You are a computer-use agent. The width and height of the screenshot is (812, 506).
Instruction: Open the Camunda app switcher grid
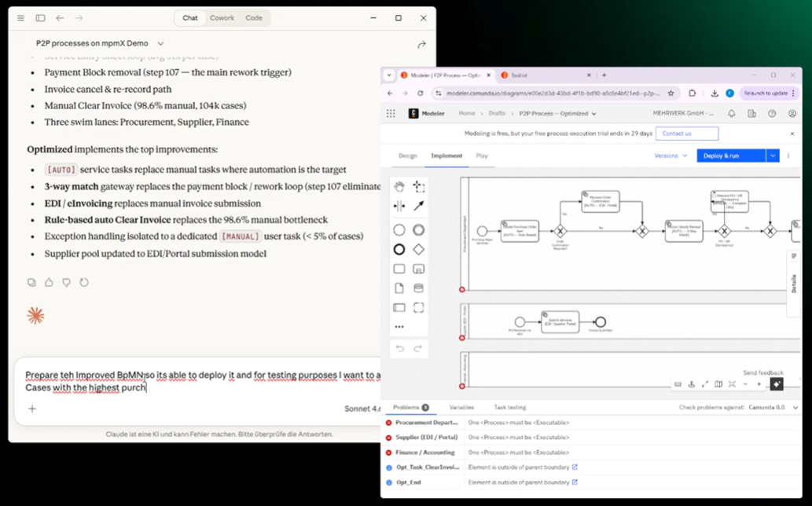[x=391, y=113]
